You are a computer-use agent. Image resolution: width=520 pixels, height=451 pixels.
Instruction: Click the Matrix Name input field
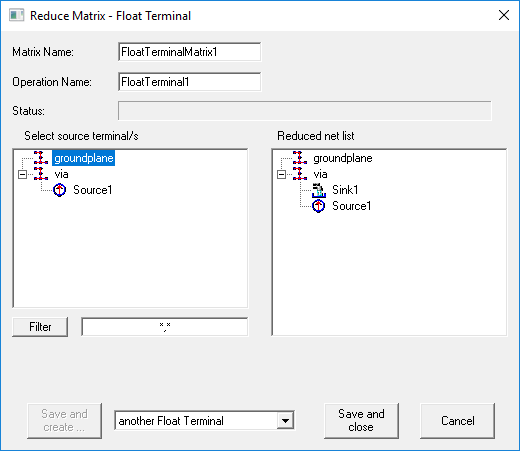189,52
